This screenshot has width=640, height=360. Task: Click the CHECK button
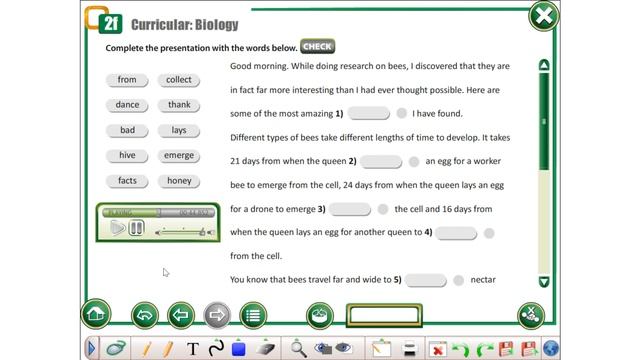point(318,47)
